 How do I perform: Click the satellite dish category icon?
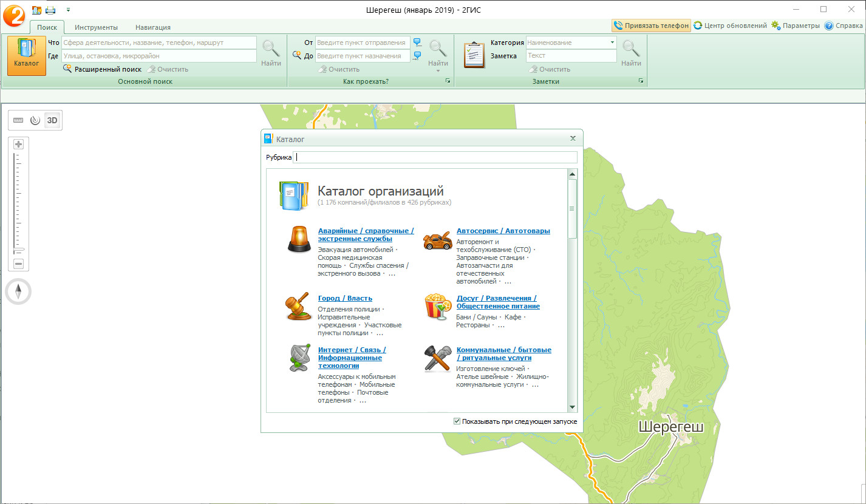[299, 358]
